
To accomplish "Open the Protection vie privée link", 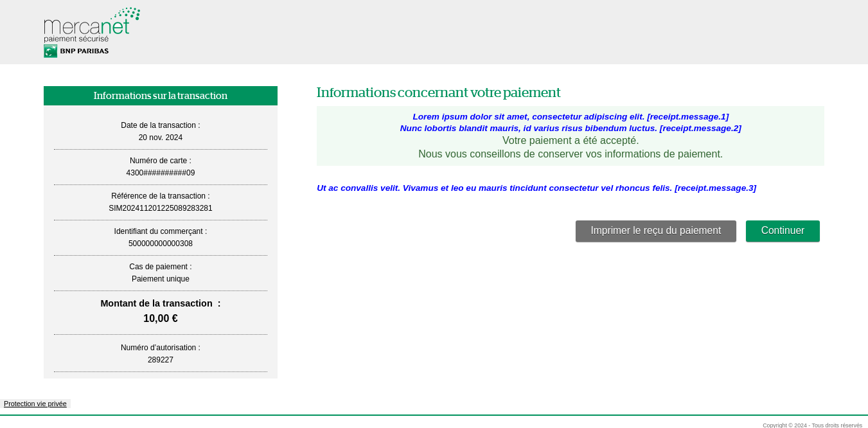I will pyautogui.click(x=35, y=404).
